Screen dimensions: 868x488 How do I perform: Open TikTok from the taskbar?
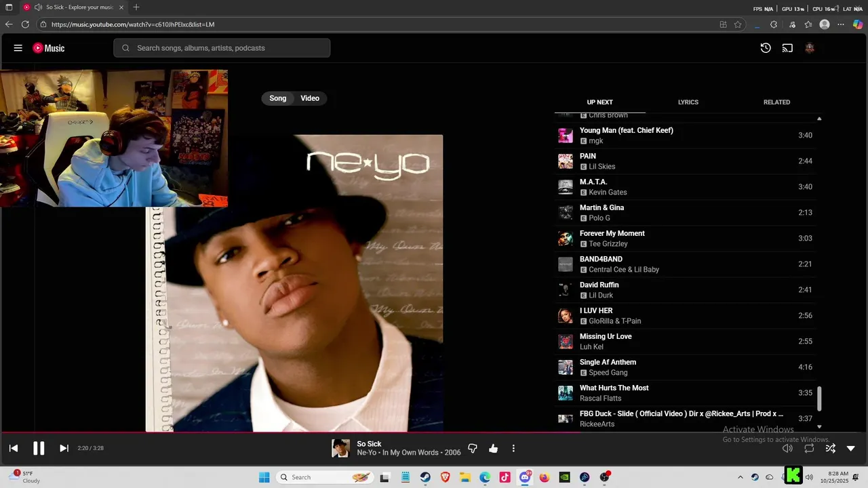505,477
